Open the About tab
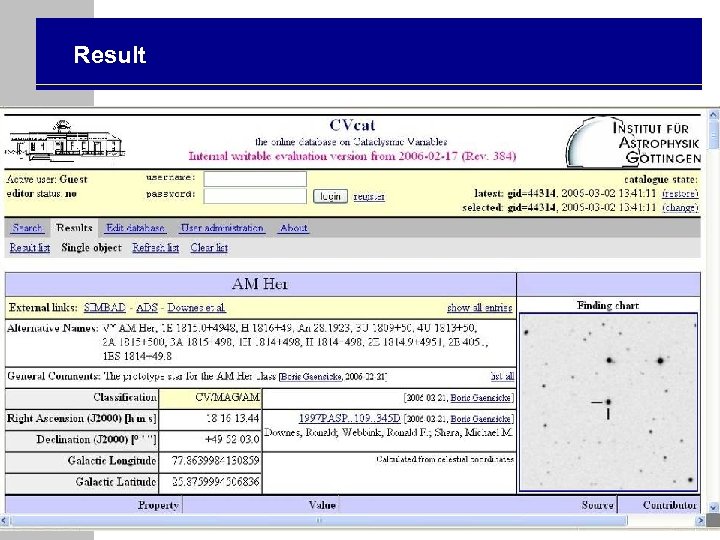Screen dimensions: 720x540 [x=294, y=228]
